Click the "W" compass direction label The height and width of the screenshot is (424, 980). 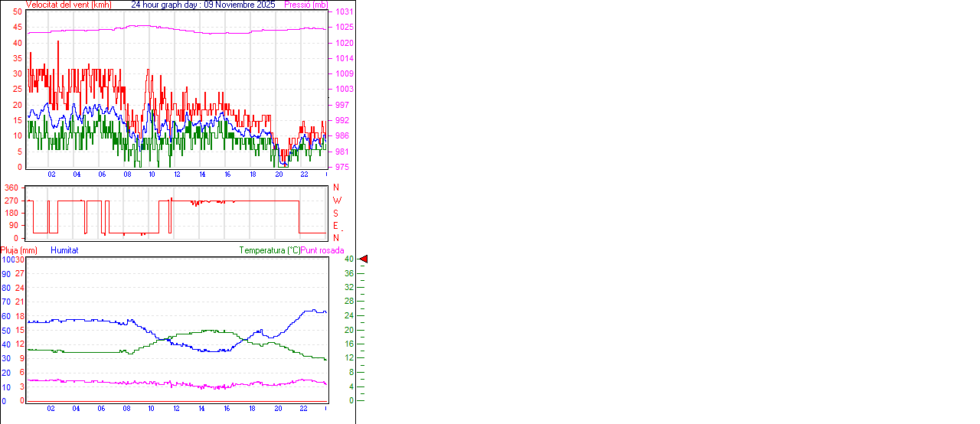(x=336, y=201)
